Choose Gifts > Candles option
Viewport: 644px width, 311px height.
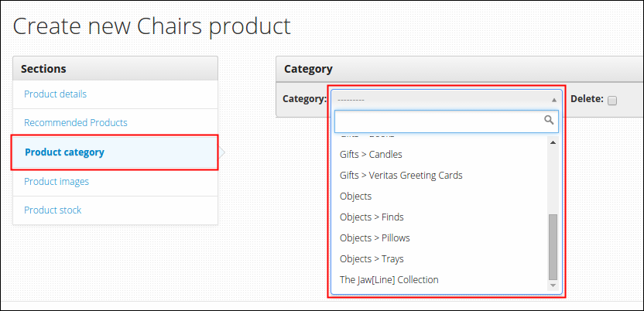440,154
